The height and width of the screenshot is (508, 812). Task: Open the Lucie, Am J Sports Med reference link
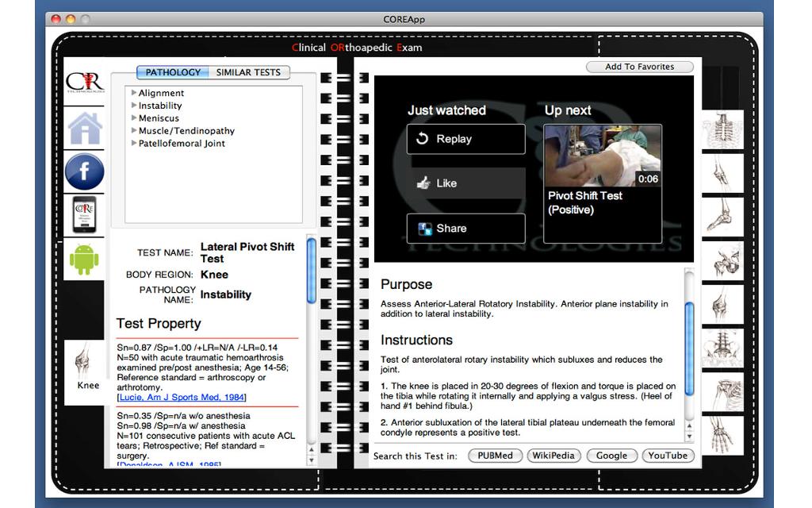182,397
